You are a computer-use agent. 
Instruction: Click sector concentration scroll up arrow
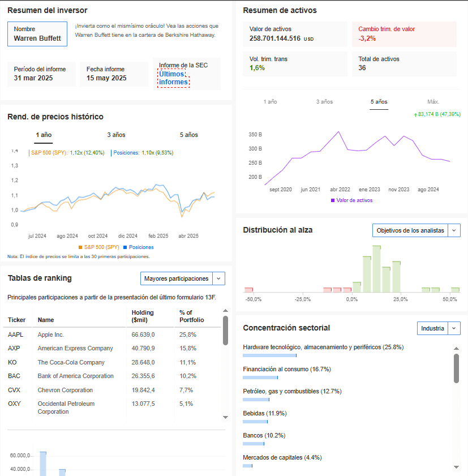click(x=456, y=349)
